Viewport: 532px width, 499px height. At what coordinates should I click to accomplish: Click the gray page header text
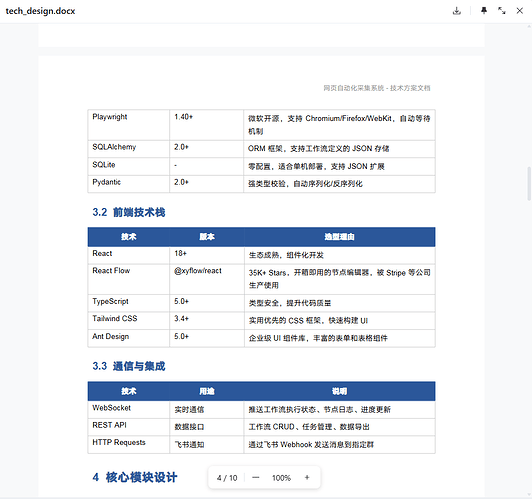pos(377,88)
